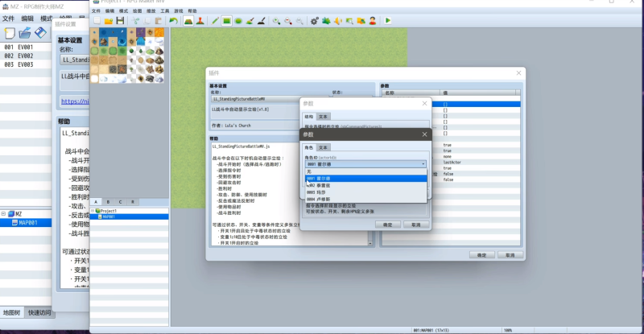The width and height of the screenshot is (644, 334).
Task: Open 工具 menu in RPG Maker MV
Action: point(165,11)
